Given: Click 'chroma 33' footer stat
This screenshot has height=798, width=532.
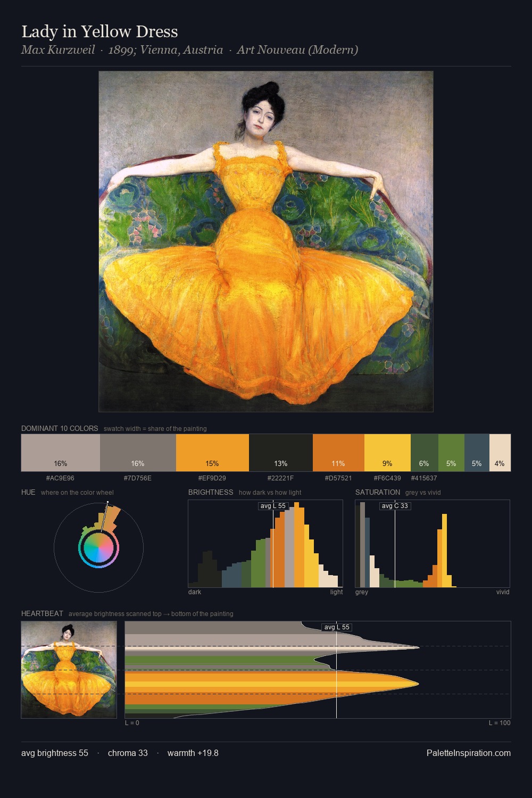Looking at the screenshot, I should tap(128, 753).
